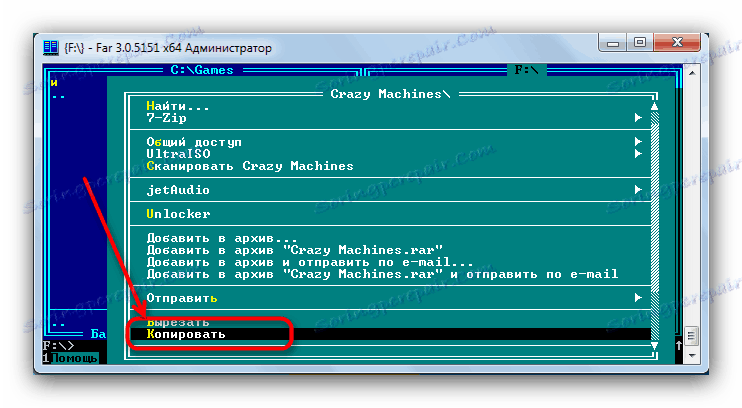Expand the Общий доступ submenu arrow
Image resolution: width=742 pixels, height=408 pixels.
click(638, 142)
